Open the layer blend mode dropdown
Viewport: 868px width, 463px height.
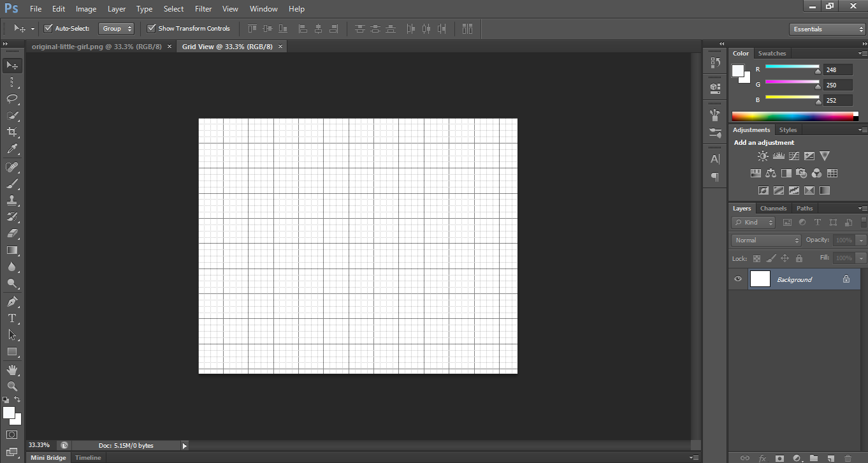pyautogui.click(x=765, y=240)
